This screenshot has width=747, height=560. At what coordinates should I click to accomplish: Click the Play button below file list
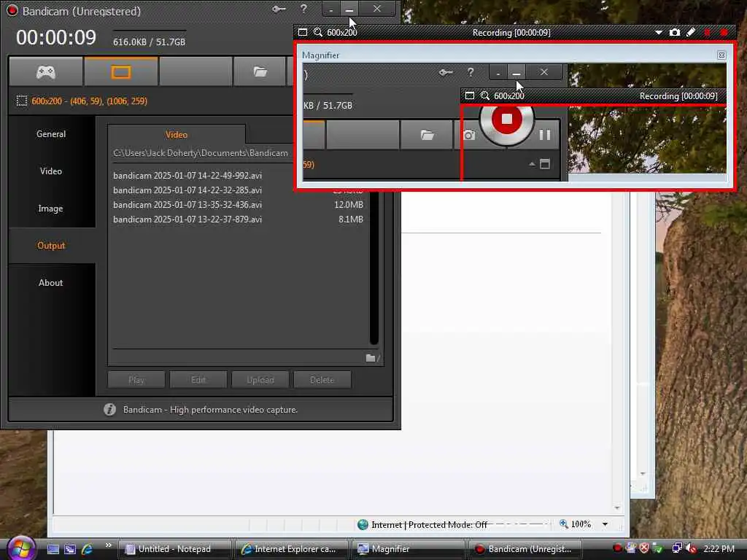[x=136, y=380]
